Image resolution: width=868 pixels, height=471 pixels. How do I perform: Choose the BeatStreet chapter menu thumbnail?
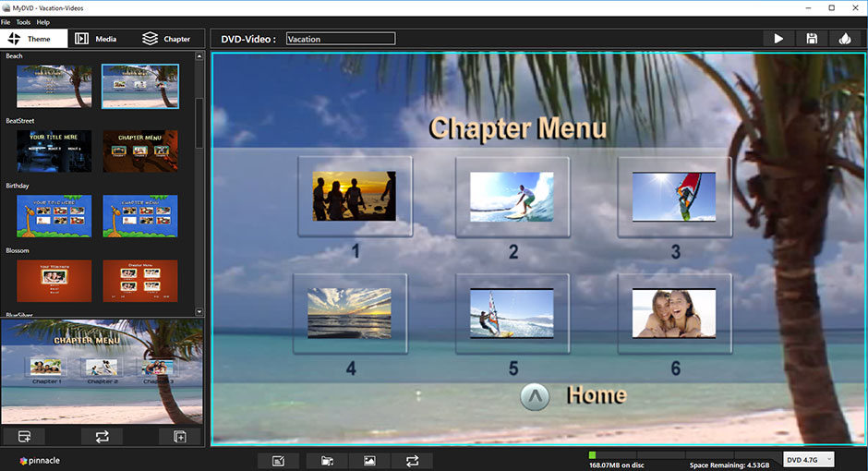[x=140, y=151]
